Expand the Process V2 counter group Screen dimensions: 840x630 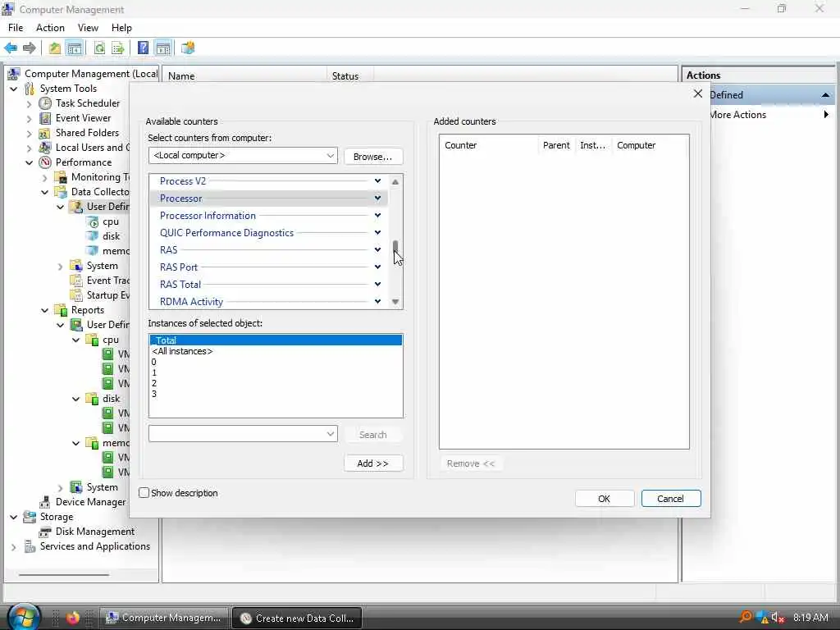377,181
